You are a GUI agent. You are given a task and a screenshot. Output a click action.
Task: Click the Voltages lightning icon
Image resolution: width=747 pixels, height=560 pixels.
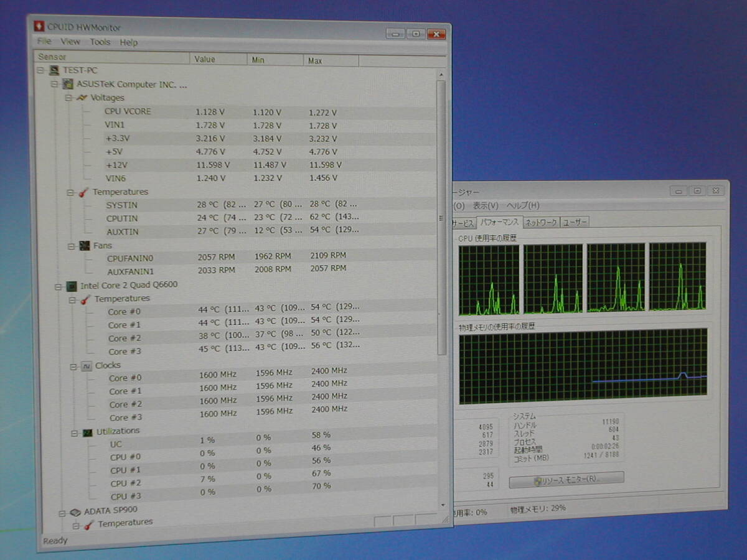(x=82, y=98)
